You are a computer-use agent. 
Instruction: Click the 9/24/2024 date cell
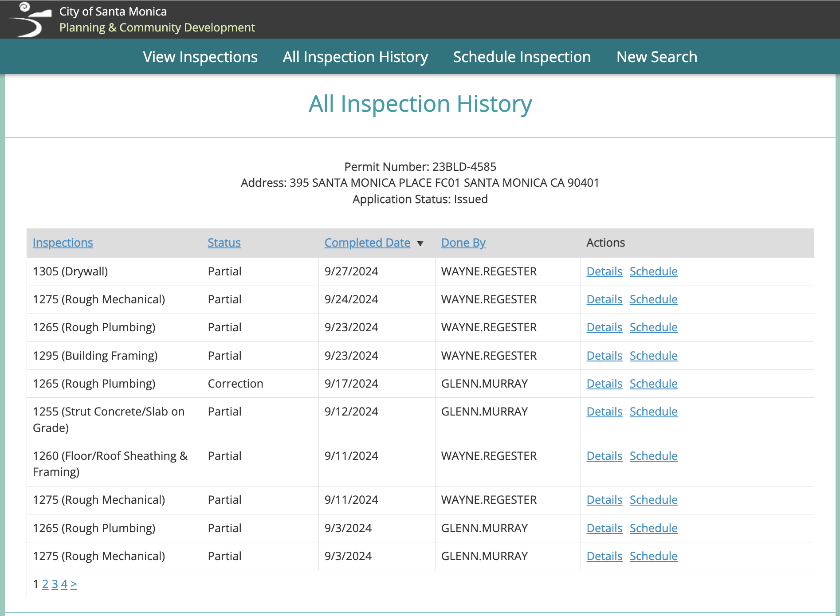click(x=377, y=299)
